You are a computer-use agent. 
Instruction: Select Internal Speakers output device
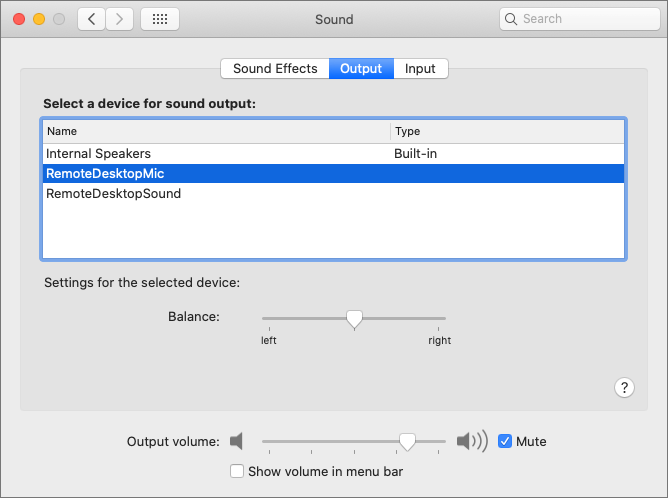point(98,154)
